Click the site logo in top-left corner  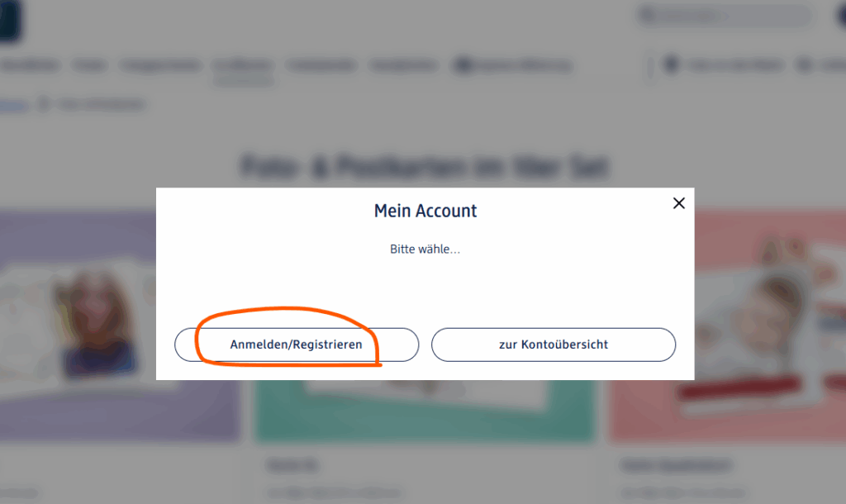click(x=10, y=20)
